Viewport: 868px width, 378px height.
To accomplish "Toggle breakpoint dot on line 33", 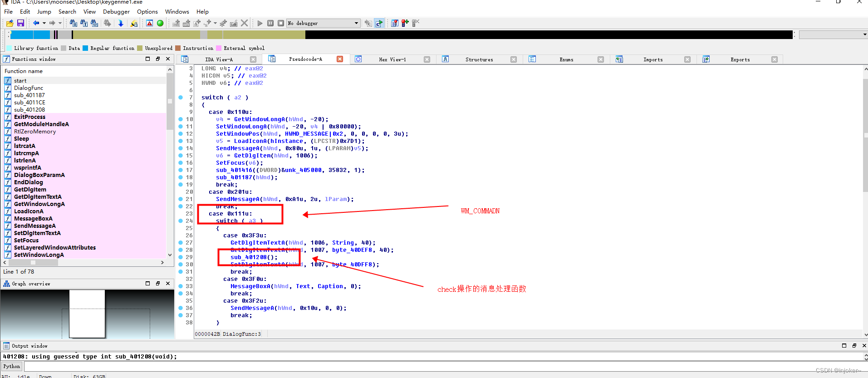I will click(x=181, y=286).
